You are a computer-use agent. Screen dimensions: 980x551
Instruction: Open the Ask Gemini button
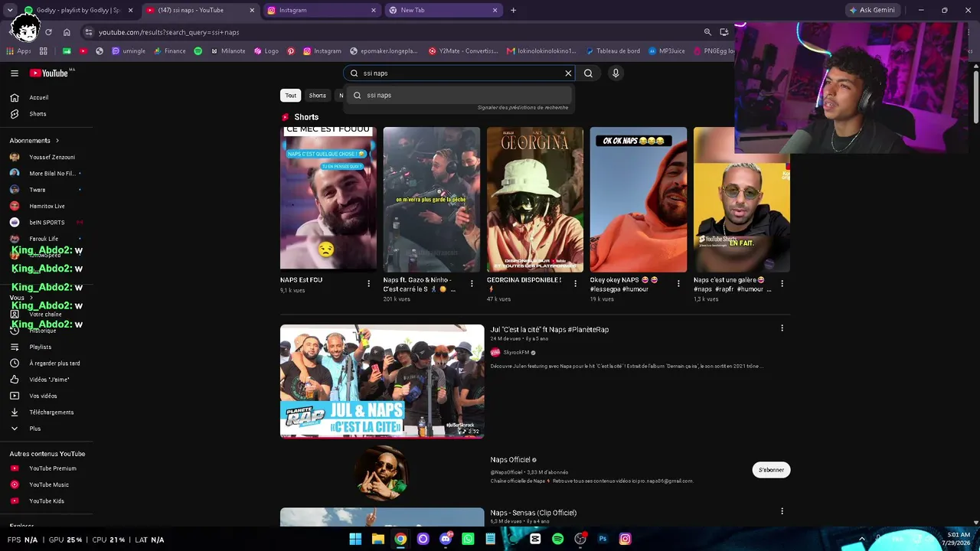(871, 10)
